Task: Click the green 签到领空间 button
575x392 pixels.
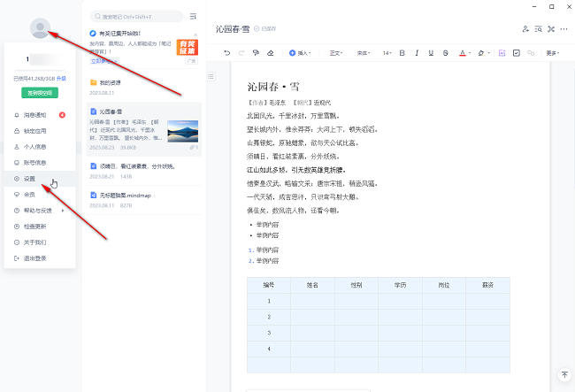Action: pos(40,93)
